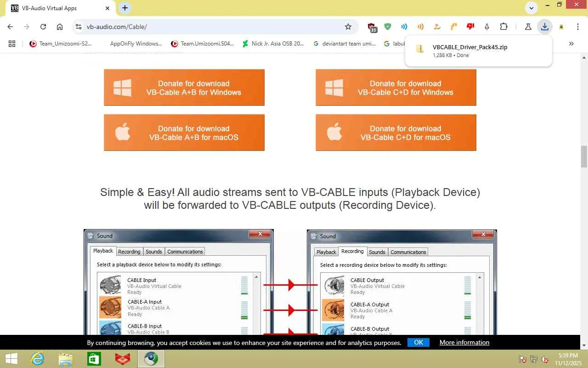Open the More information cookie link

[464, 342]
